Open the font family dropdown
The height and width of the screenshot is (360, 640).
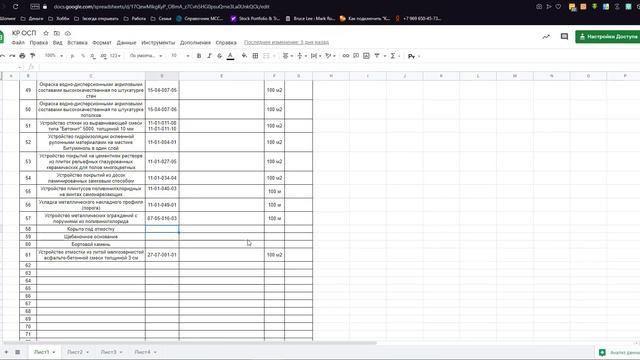[x=146, y=56]
